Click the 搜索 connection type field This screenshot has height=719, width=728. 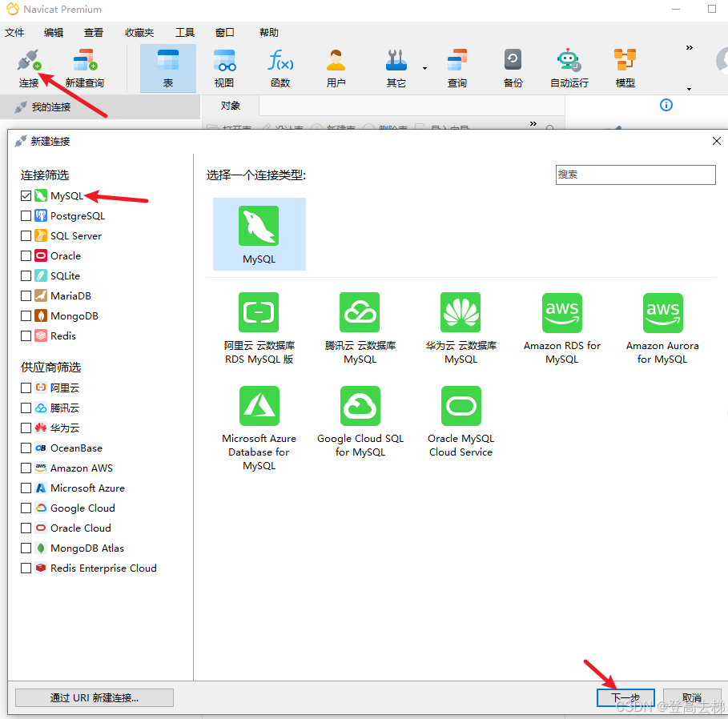pos(635,175)
